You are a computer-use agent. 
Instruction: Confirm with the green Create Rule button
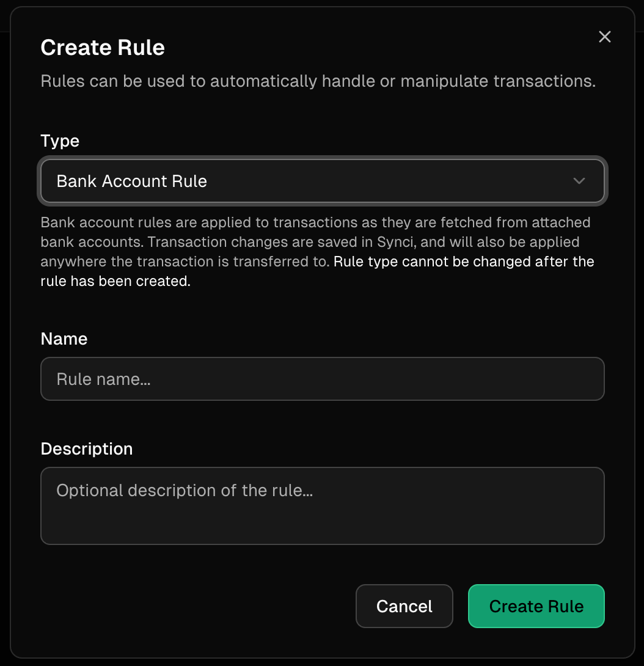536,606
